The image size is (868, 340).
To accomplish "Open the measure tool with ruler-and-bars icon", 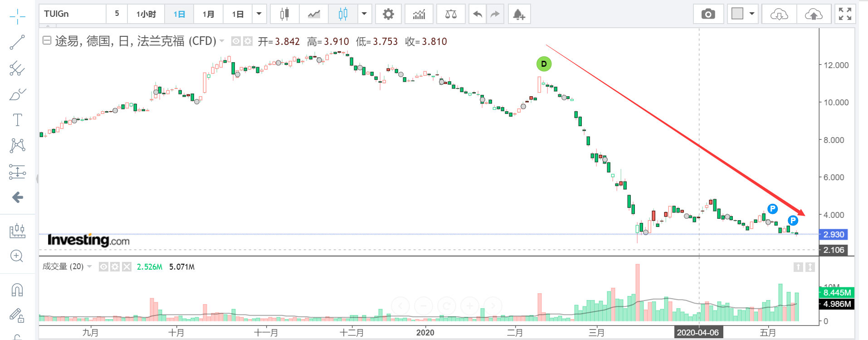I will click(x=17, y=231).
